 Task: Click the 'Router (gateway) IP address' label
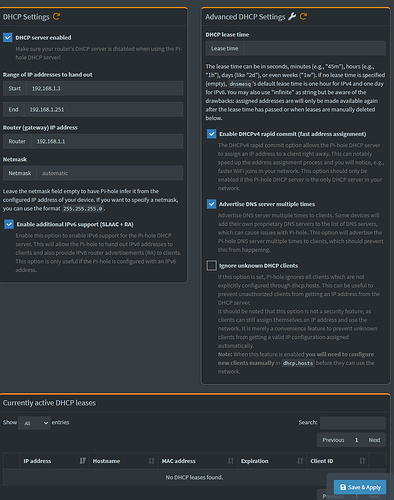tap(40, 128)
